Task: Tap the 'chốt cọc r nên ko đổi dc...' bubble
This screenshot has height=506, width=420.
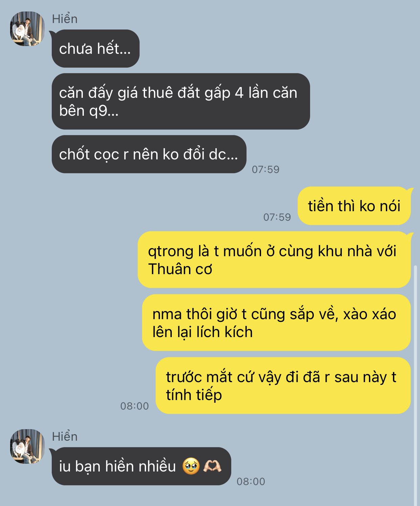Action: (x=149, y=154)
